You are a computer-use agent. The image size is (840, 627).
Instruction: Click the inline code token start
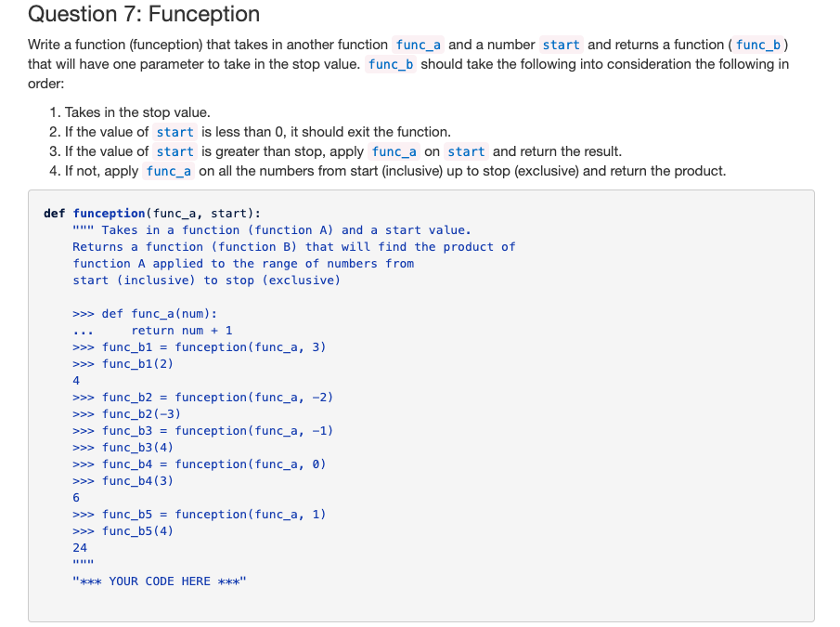click(x=563, y=44)
